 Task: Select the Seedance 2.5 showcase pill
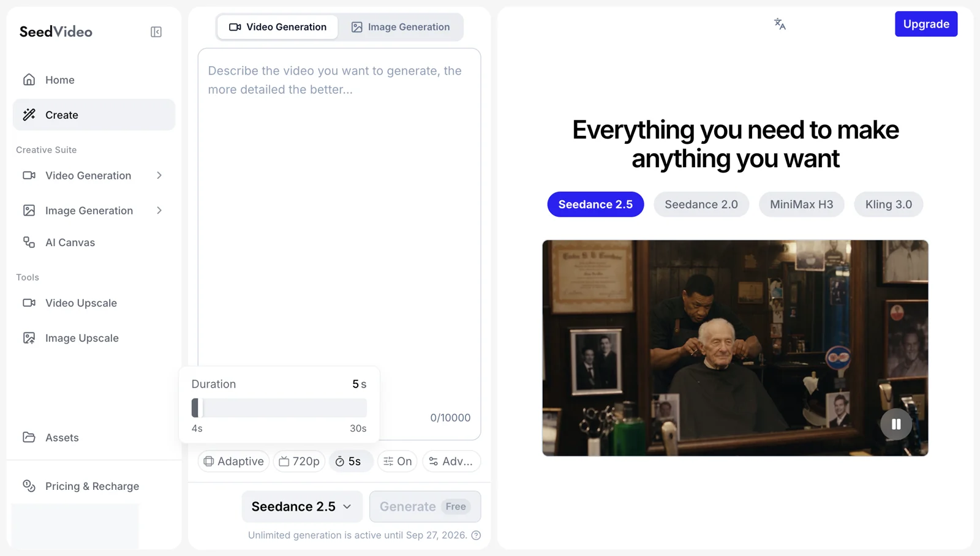595,205
